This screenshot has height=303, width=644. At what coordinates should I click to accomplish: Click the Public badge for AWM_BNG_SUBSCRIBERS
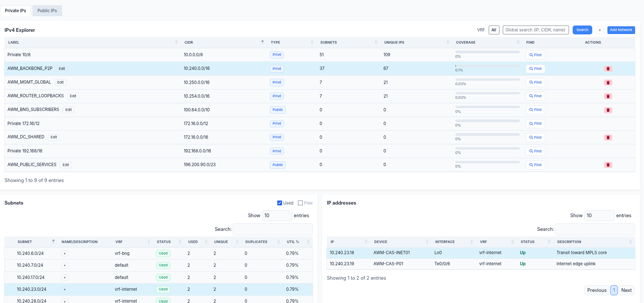tap(278, 110)
